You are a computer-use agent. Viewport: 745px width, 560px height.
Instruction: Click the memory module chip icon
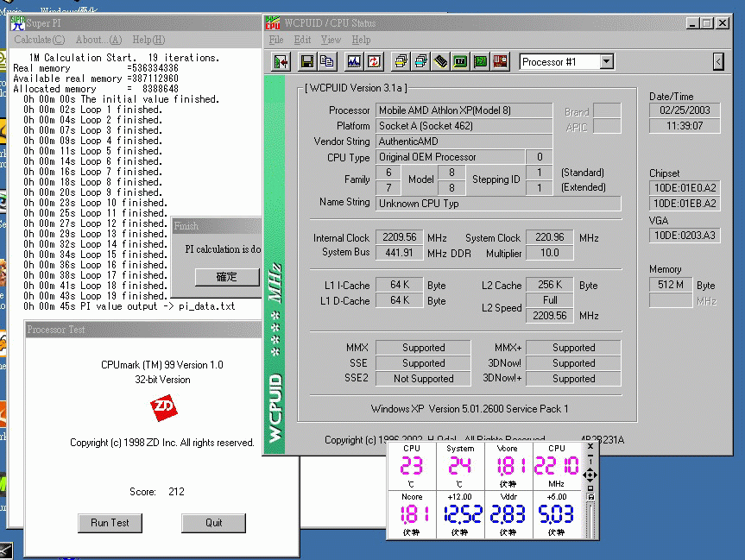click(x=440, y=62)
